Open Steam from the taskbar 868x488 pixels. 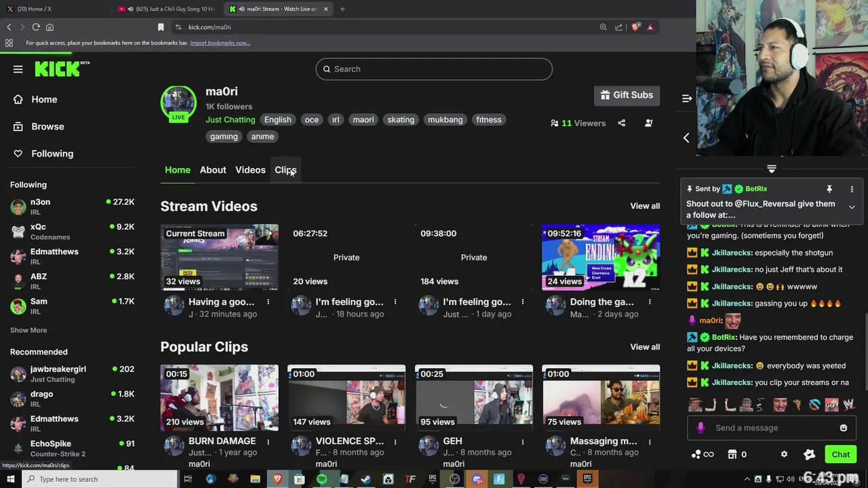click(366, 479)
